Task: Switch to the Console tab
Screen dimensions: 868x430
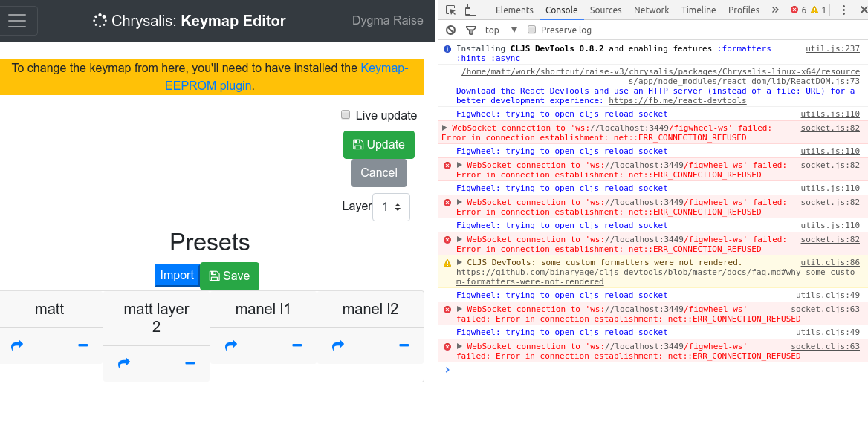Action: tap(561, 10)
